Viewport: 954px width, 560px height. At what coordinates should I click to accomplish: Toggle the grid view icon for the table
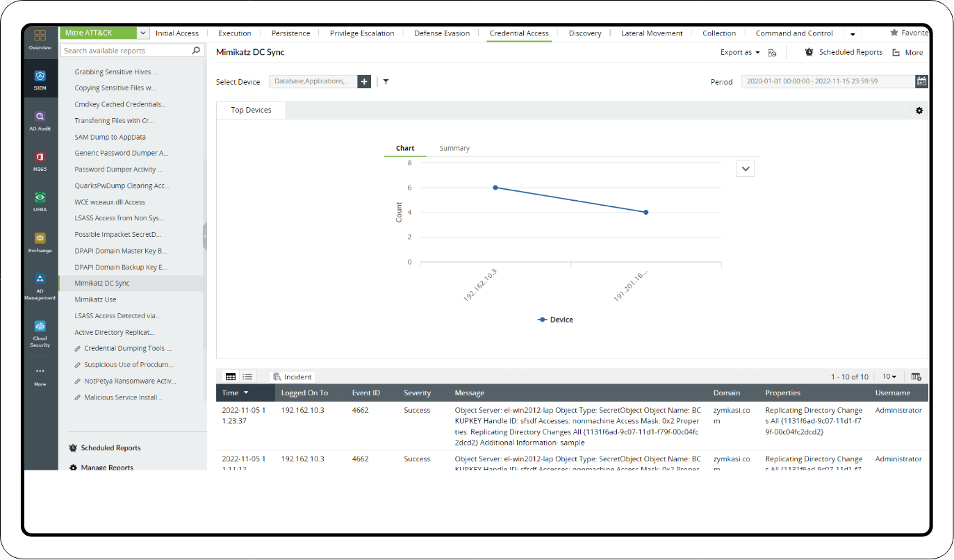pyautogui.click(x=231, y=376)
